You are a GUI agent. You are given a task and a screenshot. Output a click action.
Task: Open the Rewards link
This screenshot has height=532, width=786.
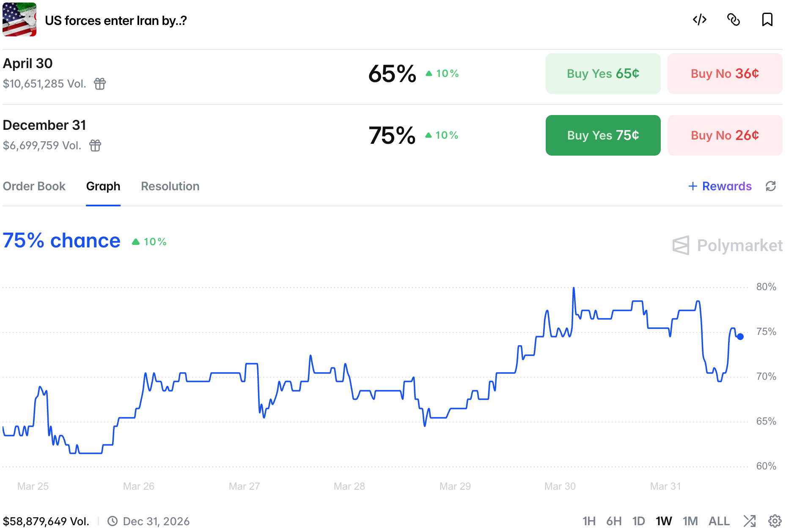720,186
